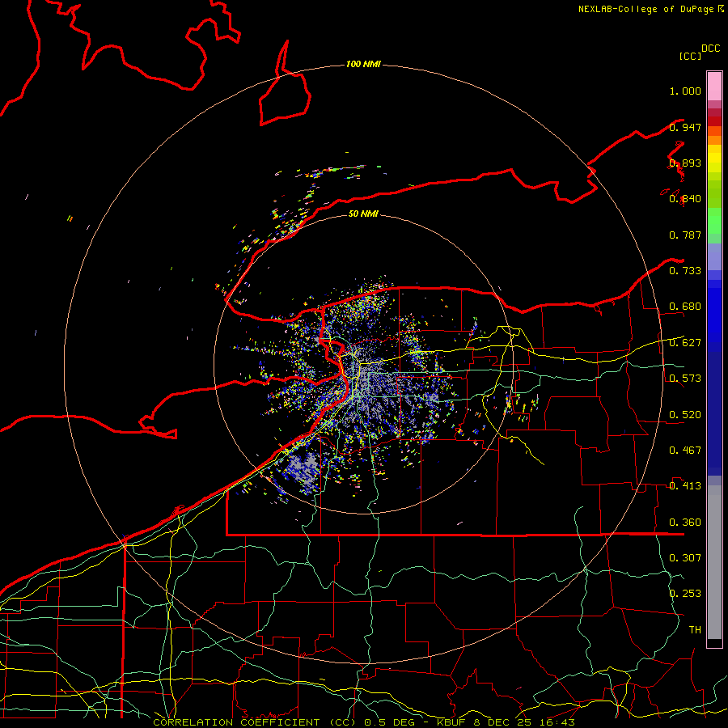The height and width of the screenshot is (728, 728).
Task: Click the 0.787 legend value
Action: [x=685, y=235]
